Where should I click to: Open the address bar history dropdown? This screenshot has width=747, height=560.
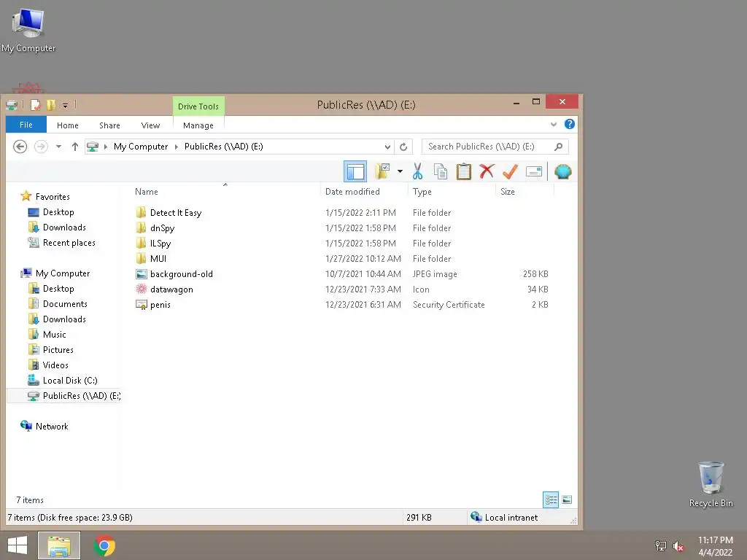click(387, 147)
